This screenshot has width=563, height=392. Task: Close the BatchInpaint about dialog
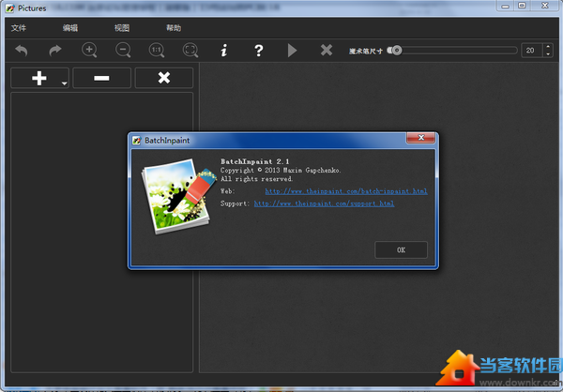click(420, 138)
